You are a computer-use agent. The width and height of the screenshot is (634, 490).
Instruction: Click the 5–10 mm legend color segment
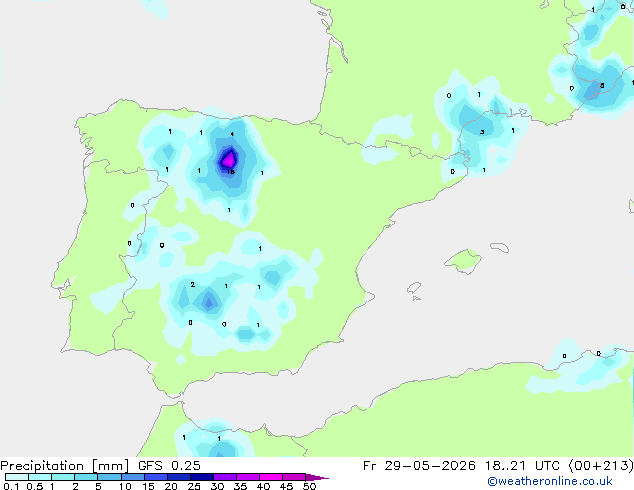(109, 477)
